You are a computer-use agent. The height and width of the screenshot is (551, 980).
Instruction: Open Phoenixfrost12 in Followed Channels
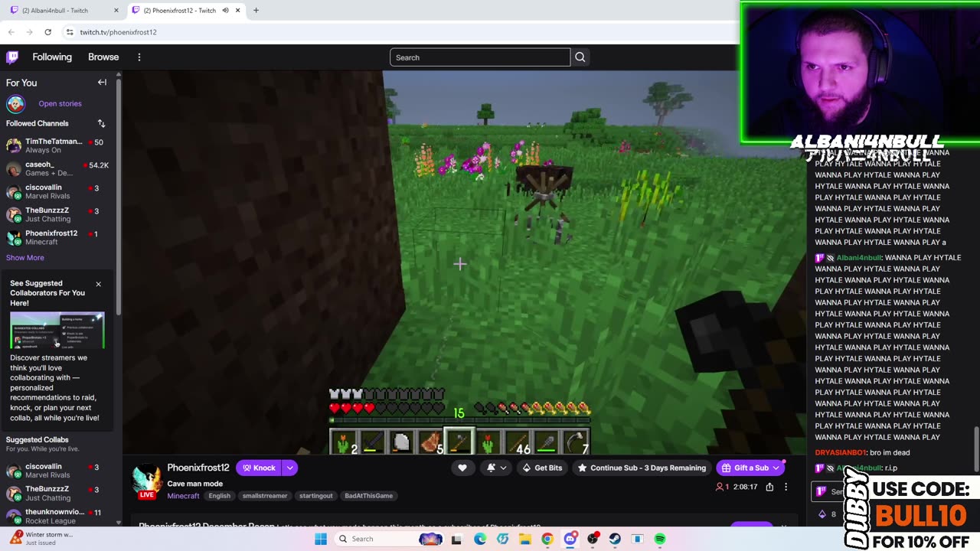click(57, 237)
